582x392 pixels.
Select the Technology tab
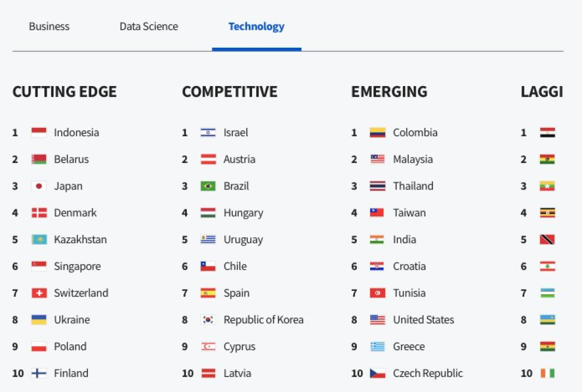coord(256,27)
